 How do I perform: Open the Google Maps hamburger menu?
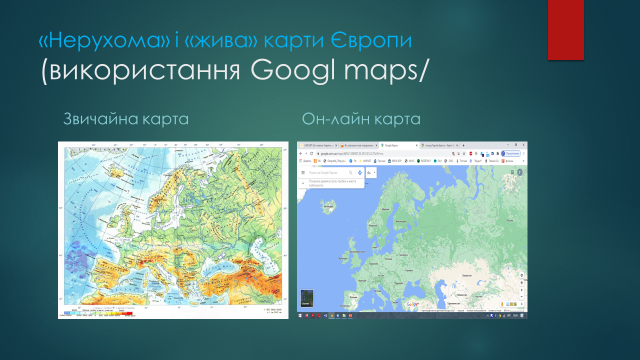[x=303, y=173]
